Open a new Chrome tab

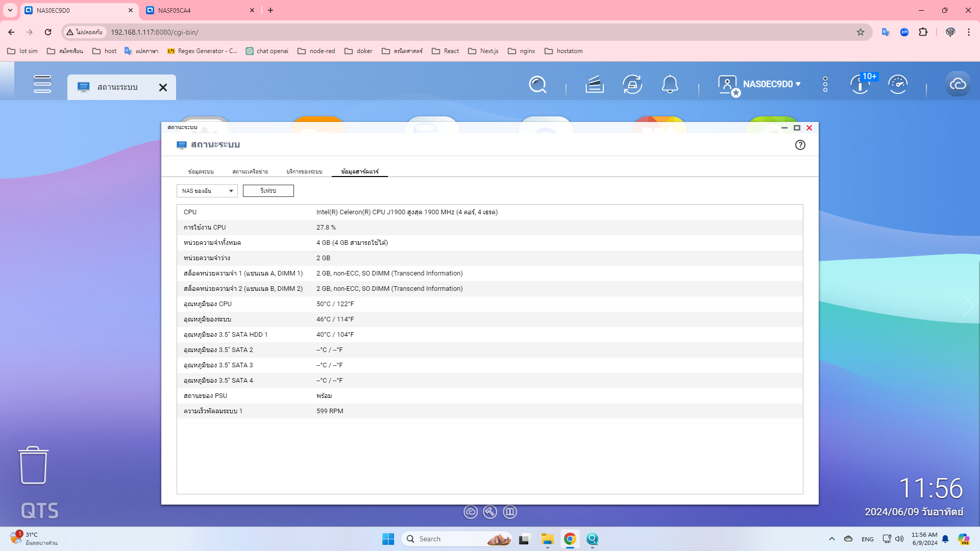coord(271,10)
